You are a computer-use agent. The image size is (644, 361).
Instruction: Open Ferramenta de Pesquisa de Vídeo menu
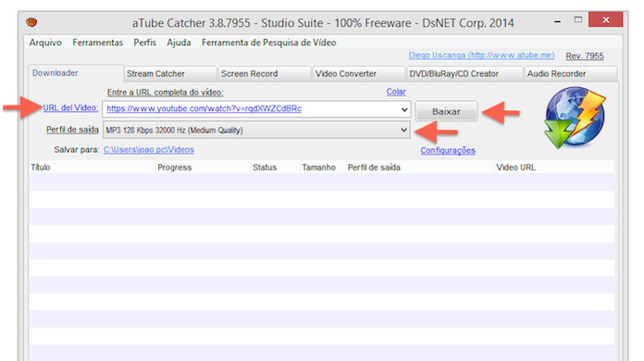pyautogui.click(x=269, y=43)
